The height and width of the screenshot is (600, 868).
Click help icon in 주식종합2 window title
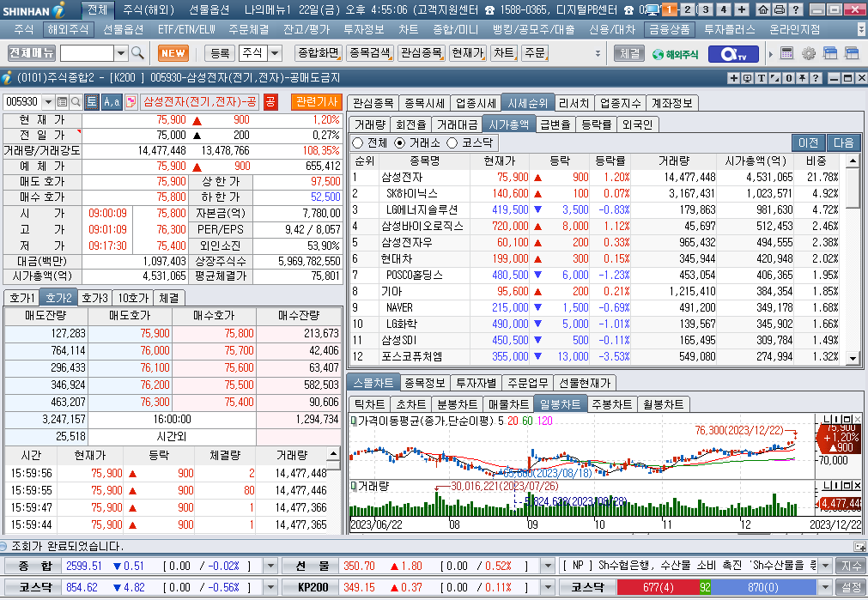pos(816,78)
